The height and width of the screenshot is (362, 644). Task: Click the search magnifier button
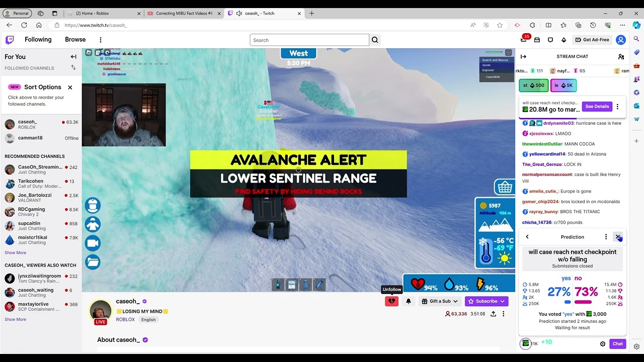(x=375, y=40)
